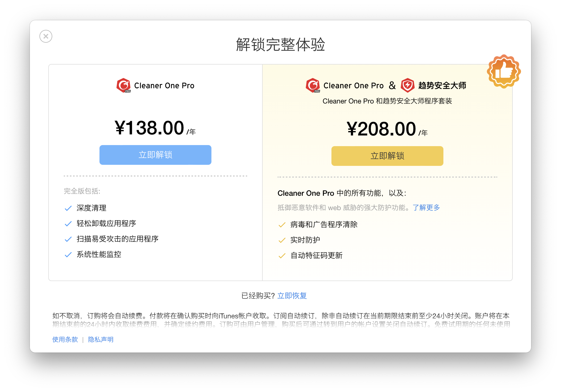Unlock the ¥138.00 plan with blue 立即解锁

click(155, 155)
